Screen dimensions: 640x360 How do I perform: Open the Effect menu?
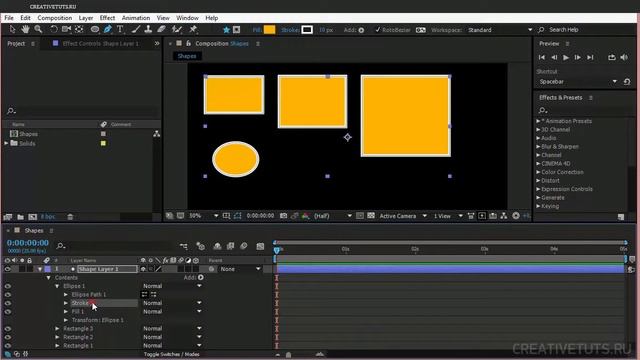pyautogui.click(x=107, y=18)
